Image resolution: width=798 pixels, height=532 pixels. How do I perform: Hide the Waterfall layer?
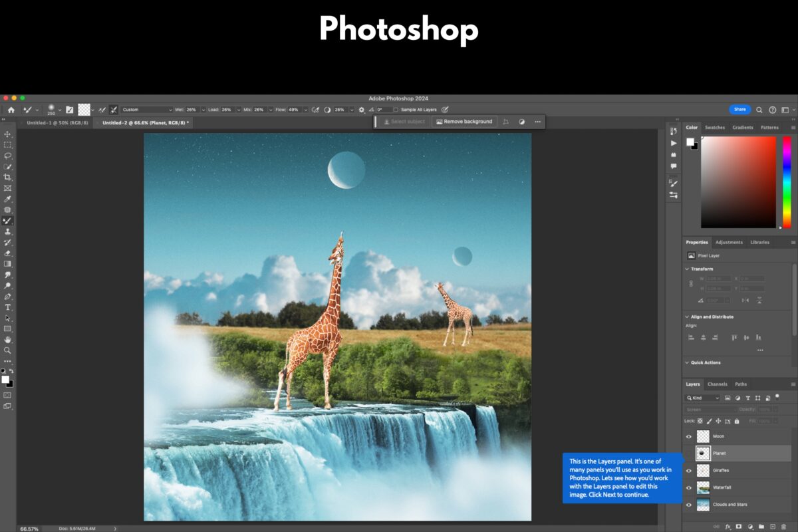(688, 487)
